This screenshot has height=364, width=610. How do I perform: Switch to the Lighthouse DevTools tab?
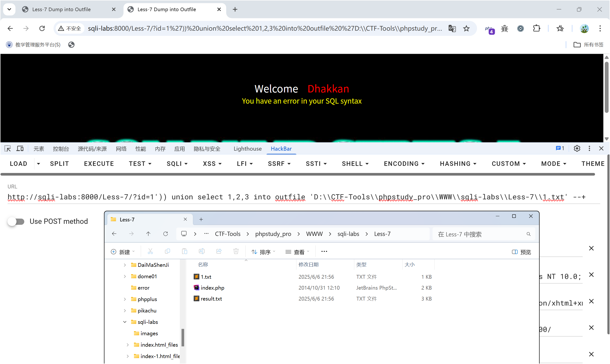(247, 149)
